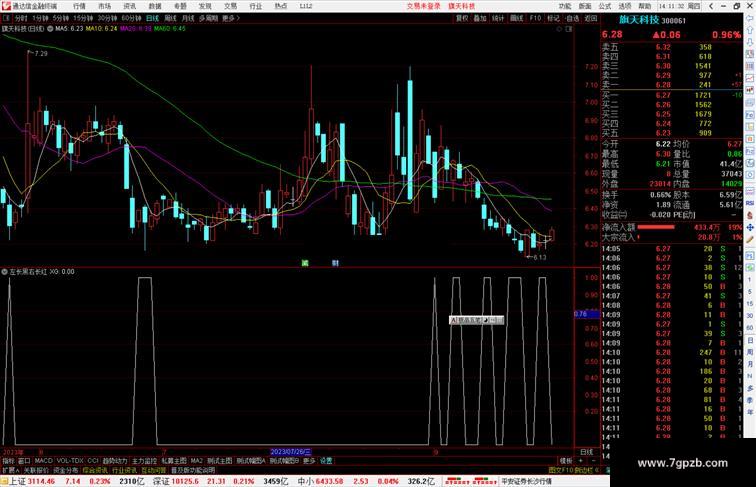Click the panel toggle icon left of 分时
The height and width of the screenshot is (487, 756).
6,18
